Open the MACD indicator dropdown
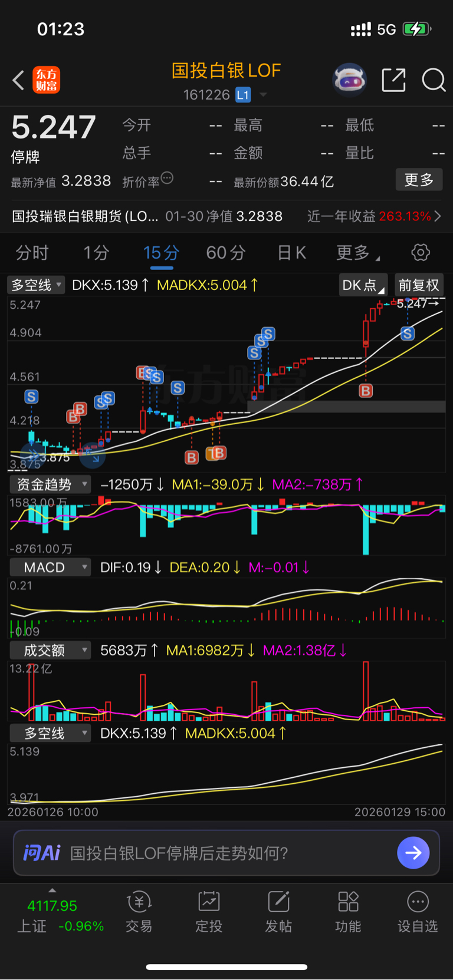This screenshot has height=980, width=453. tap(51, 567)
